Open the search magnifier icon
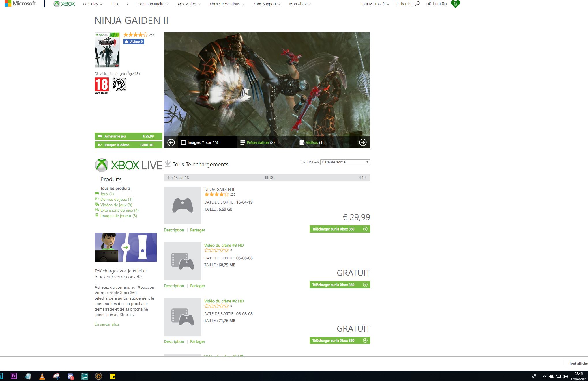 tap(417, 4)
